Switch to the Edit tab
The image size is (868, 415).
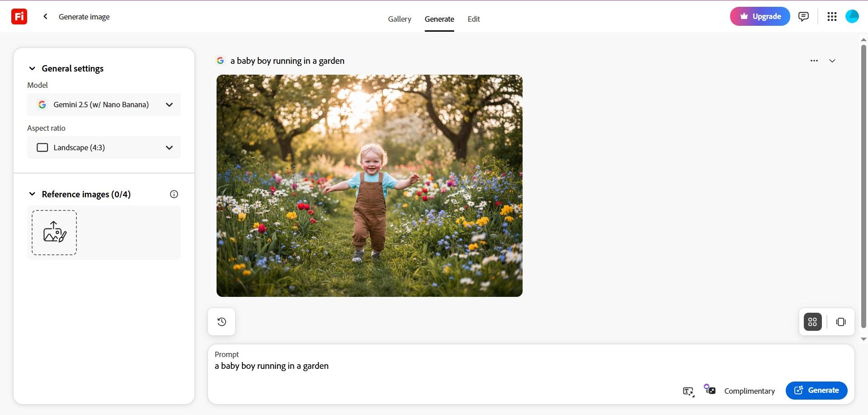473,19
